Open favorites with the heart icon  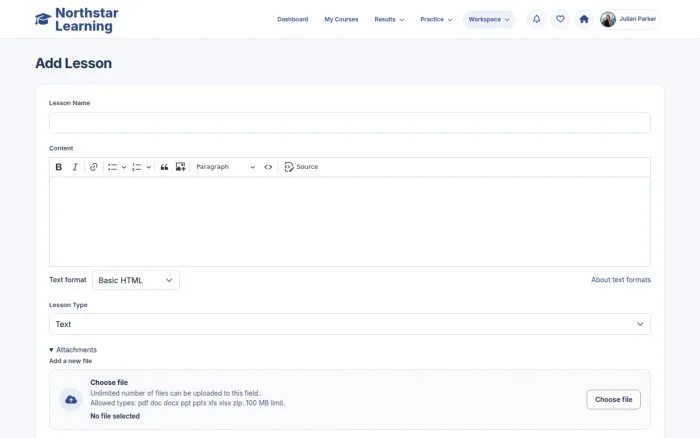click(x=560, y=19)
